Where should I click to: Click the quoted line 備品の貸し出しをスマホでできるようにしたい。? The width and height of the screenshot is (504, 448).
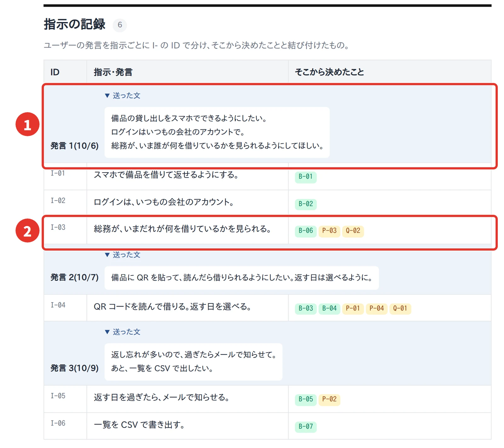pos(190,118)
